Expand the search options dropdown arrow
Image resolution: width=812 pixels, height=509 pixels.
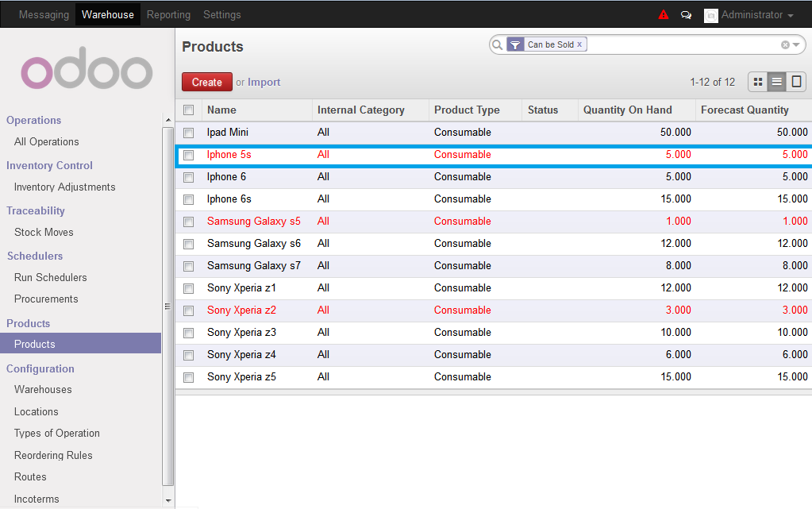[x=796, y=45]
